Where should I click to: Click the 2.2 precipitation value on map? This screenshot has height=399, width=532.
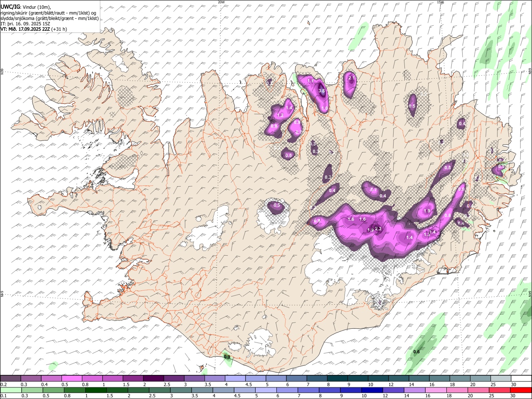378,229
